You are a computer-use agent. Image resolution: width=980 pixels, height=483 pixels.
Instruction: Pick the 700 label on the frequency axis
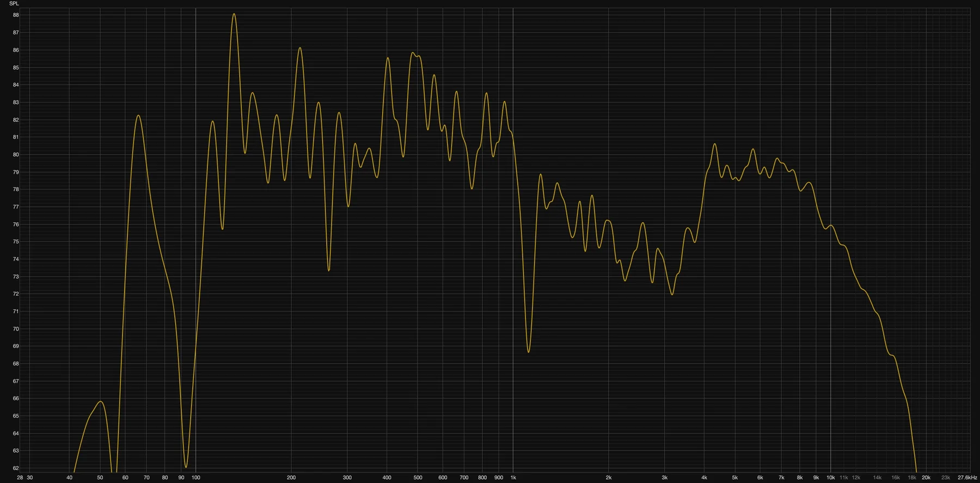464,478
